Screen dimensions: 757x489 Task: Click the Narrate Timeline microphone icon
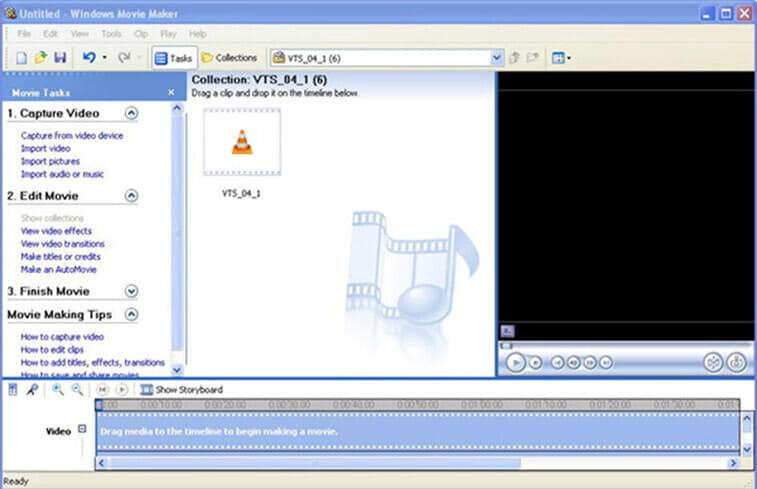[x=32, y=390]
